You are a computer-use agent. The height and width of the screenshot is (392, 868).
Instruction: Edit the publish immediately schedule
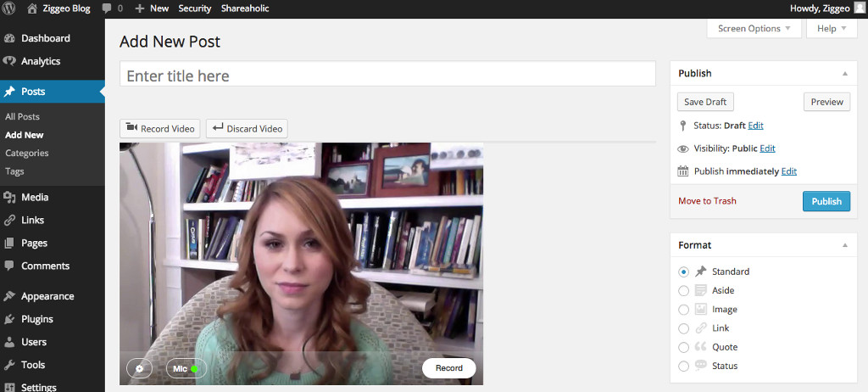789,171
